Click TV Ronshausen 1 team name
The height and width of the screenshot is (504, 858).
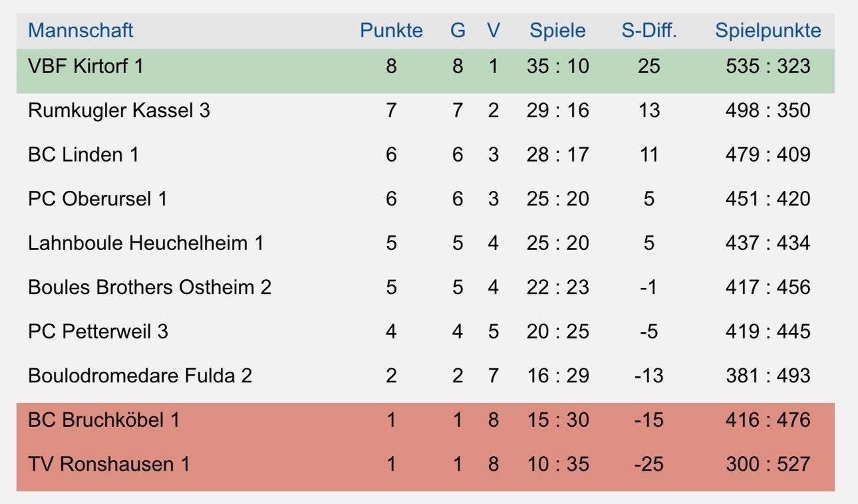point(108,464)
